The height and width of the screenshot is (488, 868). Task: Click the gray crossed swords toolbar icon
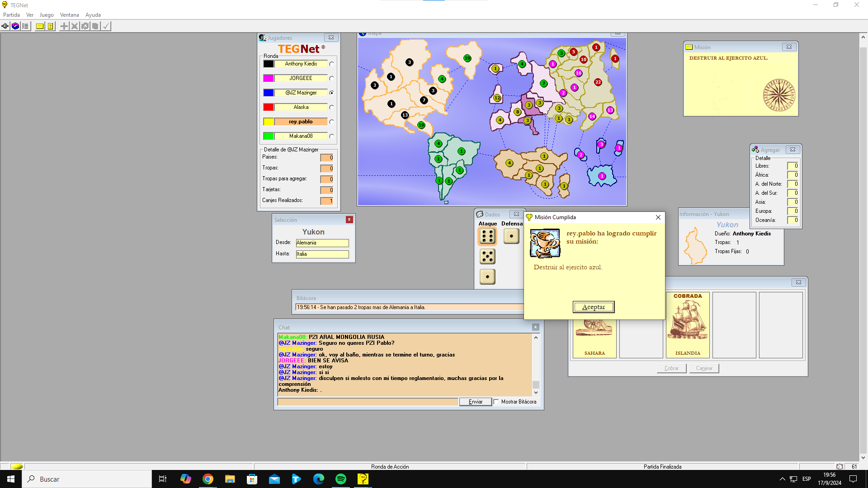75,26
